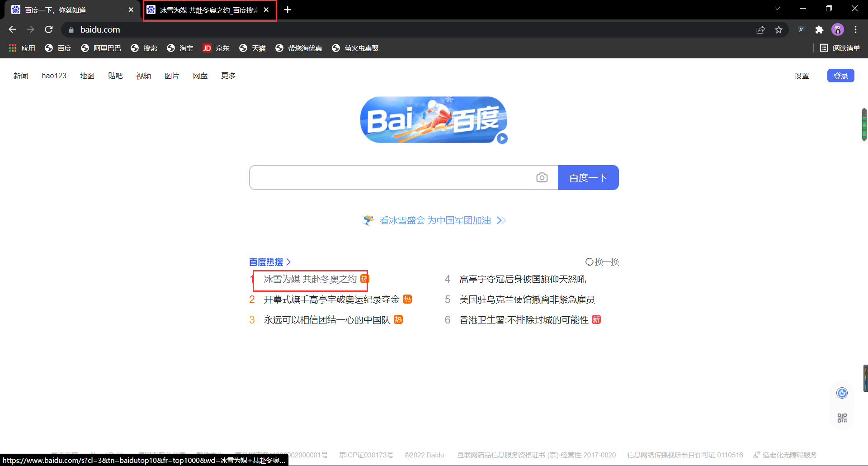Switch to 百度一下，你就知道 tab
This screenshot has width=868, height=466.
click(72, 10)
